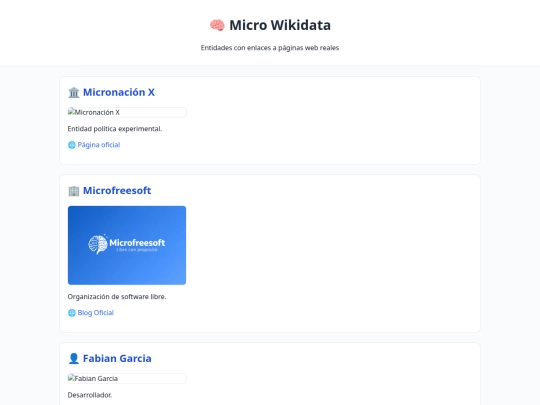Click the globe icon next to Página oficial
540x405 pixels.
72,145
